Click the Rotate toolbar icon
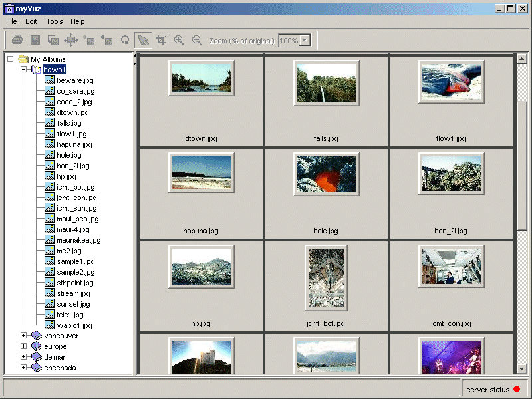Image resolution: width=532 pixels, height=399 pixels. 125,40
